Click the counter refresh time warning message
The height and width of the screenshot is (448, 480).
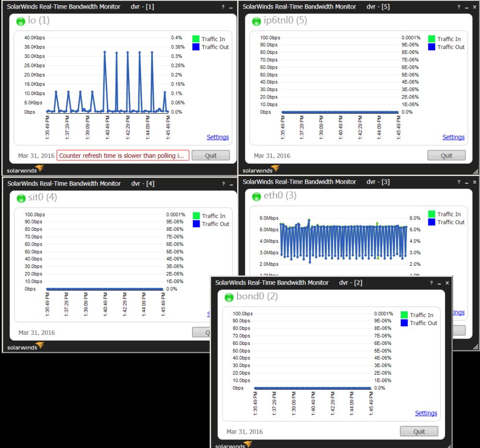tap(123, 155)
